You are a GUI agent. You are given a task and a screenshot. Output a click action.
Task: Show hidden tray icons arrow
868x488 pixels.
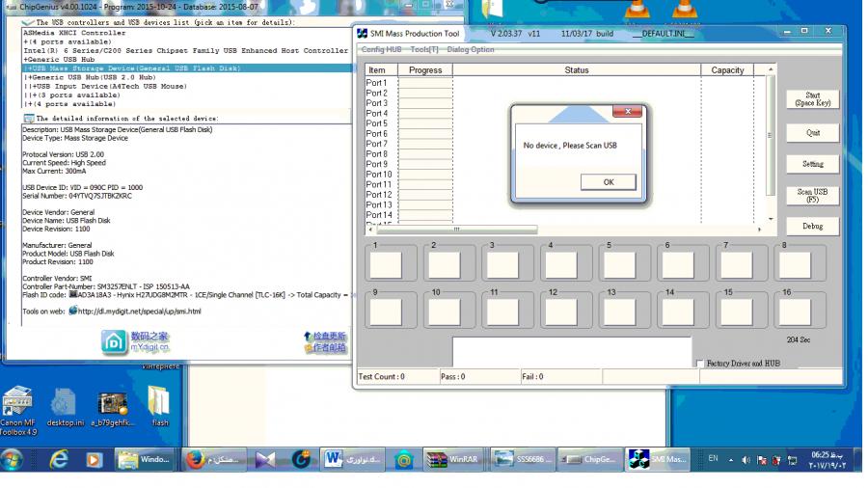731,460
